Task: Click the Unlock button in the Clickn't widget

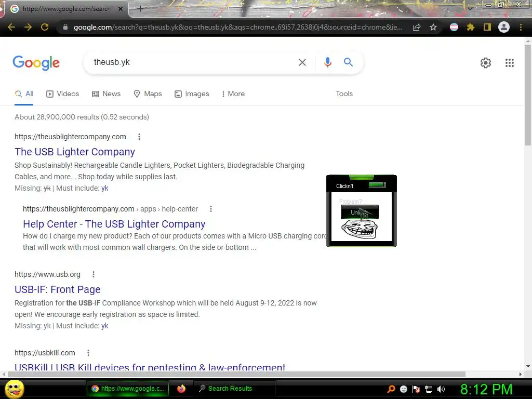Action: click(360, 212)
